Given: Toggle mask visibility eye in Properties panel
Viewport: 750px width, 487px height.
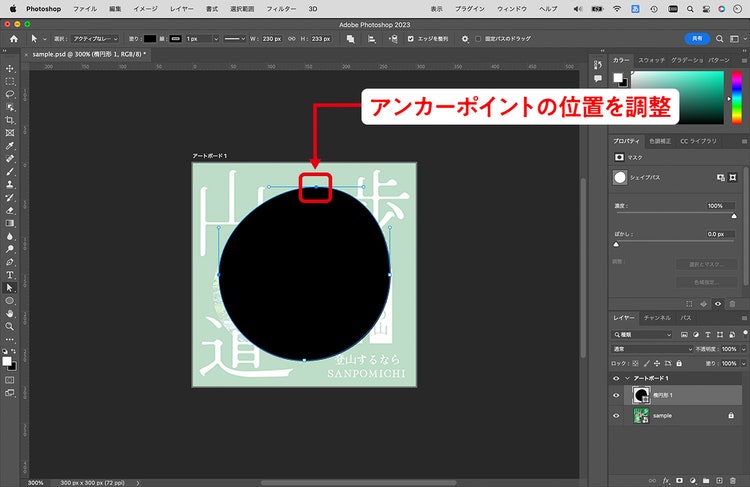Looking at the screenshot, I should [718, 304].
